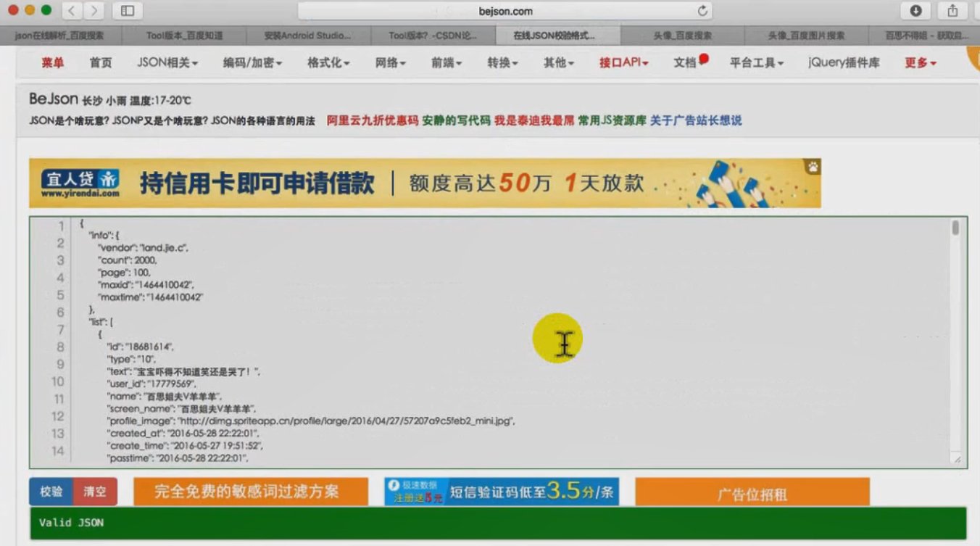
Task: Expand the 格式化 dropdown
Action: coord(328,63)
